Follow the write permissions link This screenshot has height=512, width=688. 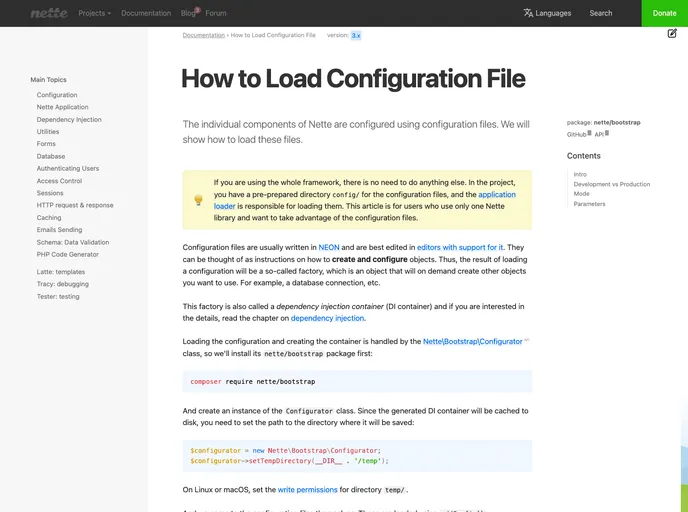pyautogui.click(x=308, y=490)
